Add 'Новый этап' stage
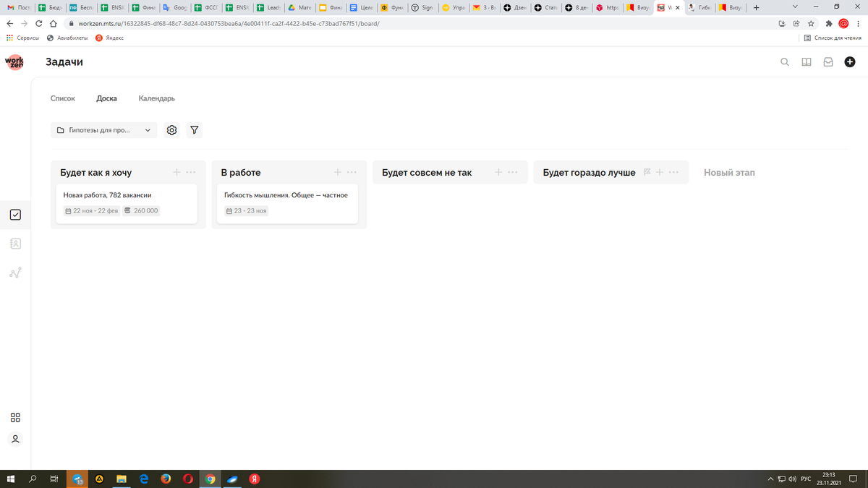Image resolution: width=868 pixels, height=488 pixels. tap(729, 173)
